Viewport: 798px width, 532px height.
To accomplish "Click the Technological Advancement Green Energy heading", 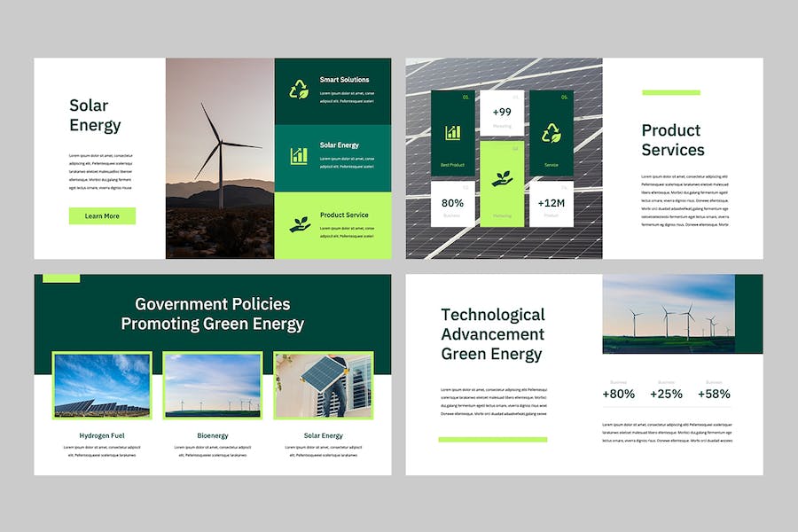I will 493,334.
